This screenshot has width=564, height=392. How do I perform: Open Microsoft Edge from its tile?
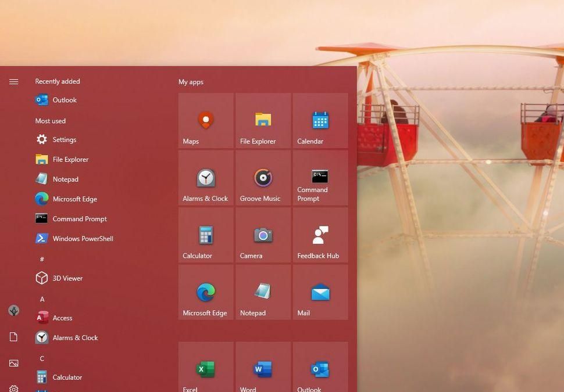[205, 292]
